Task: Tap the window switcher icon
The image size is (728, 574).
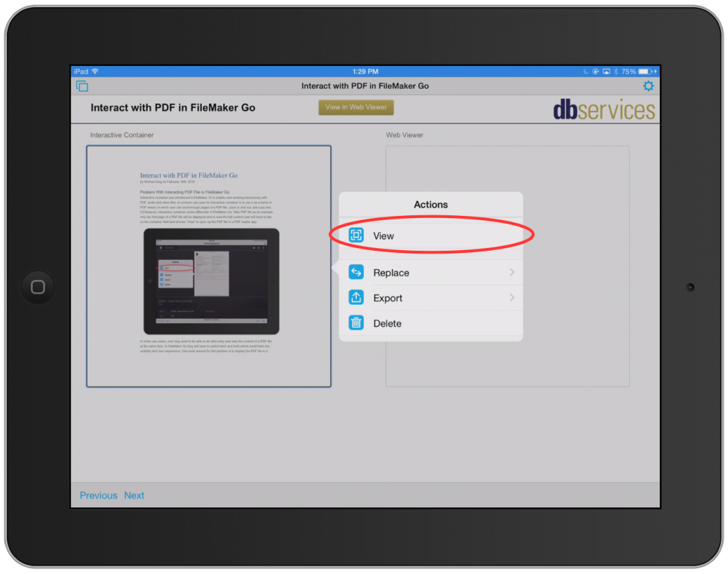Action: (82, 85)
